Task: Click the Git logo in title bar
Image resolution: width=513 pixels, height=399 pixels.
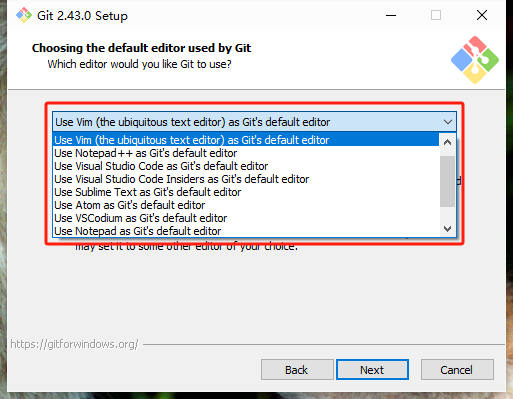Action: click(x=24, y=15)
